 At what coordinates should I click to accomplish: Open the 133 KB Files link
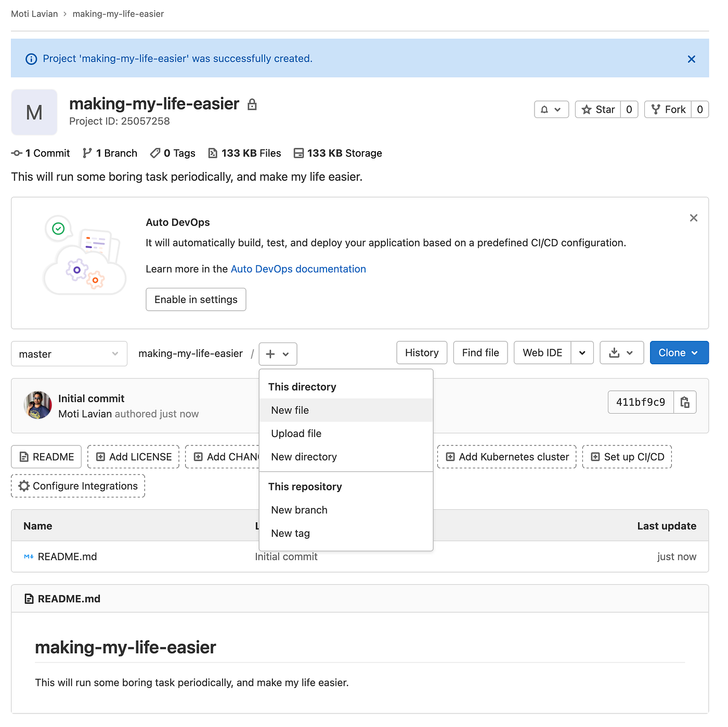point(244,153)
